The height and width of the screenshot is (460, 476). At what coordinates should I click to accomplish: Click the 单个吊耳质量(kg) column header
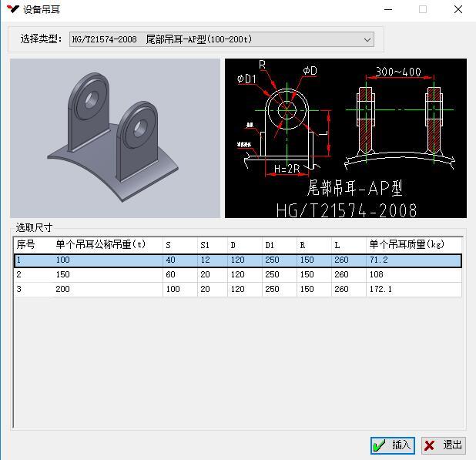pos(414,245)
